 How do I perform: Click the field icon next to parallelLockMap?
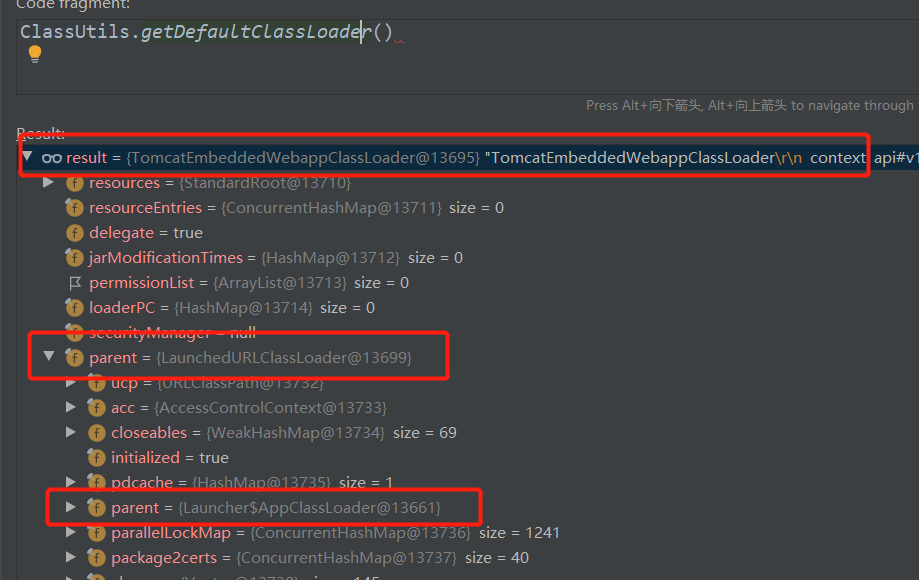click(96, 533)
